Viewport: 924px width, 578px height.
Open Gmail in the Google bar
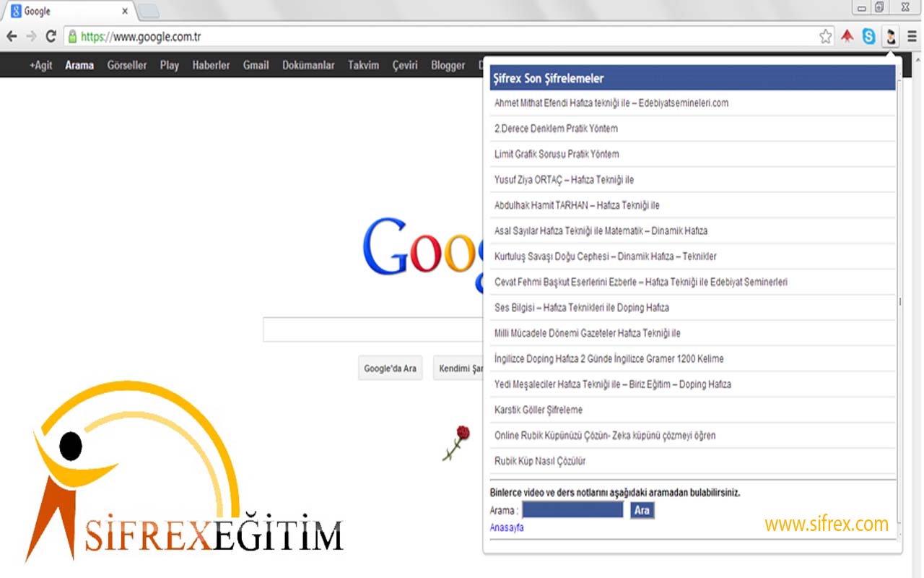click(x=256, y=65)
